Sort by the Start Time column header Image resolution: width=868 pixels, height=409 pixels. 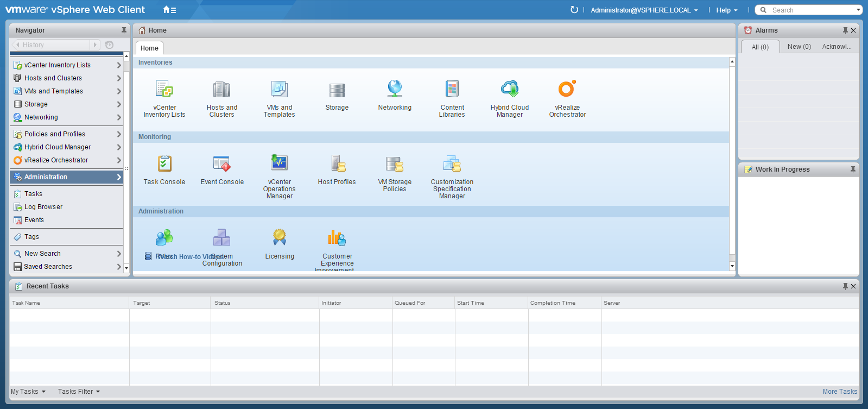491,303
